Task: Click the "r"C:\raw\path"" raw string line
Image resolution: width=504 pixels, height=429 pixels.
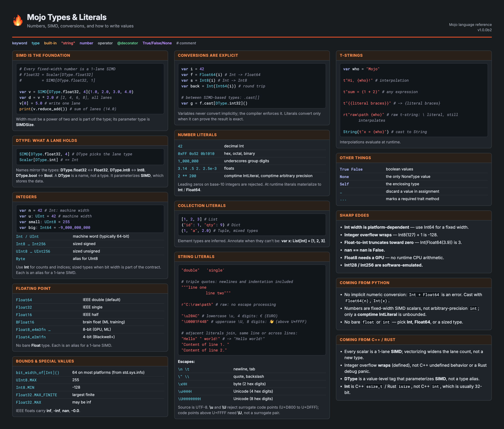Action: pyautogui.click(x=229, y=305)
